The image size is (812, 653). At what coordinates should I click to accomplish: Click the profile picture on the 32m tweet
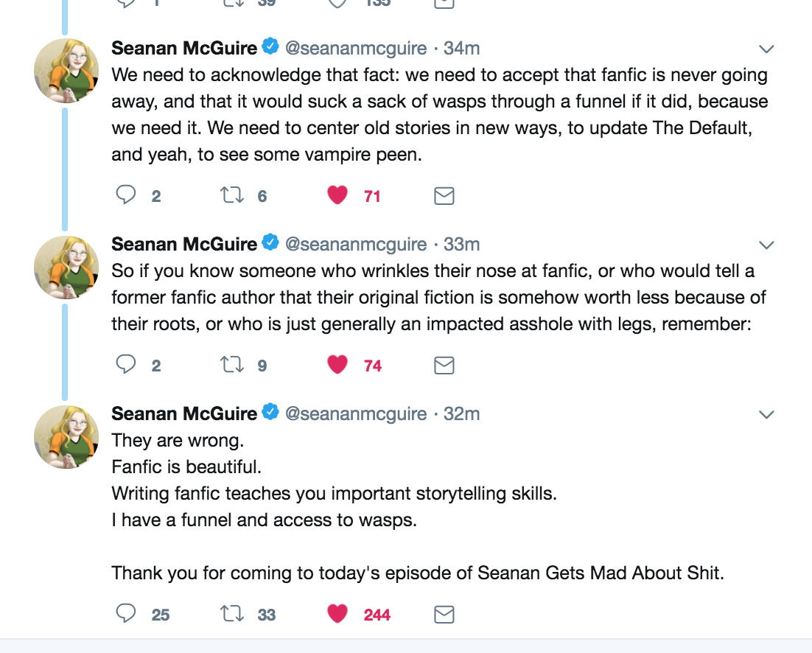(66, 437)
